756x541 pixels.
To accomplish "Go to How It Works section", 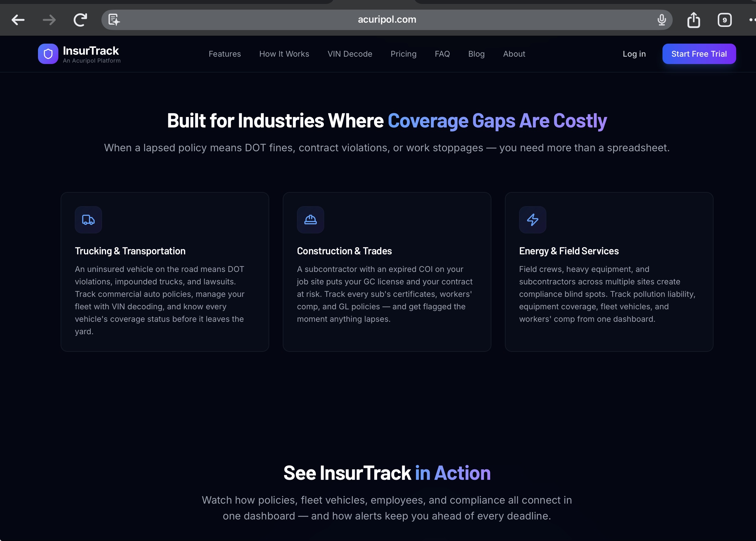I will pyautogui.click(x=284, y=54).
